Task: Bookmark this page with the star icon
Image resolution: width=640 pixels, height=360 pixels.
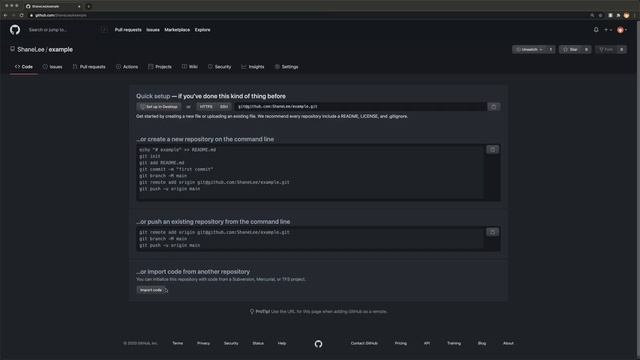Action: point(600,15)
